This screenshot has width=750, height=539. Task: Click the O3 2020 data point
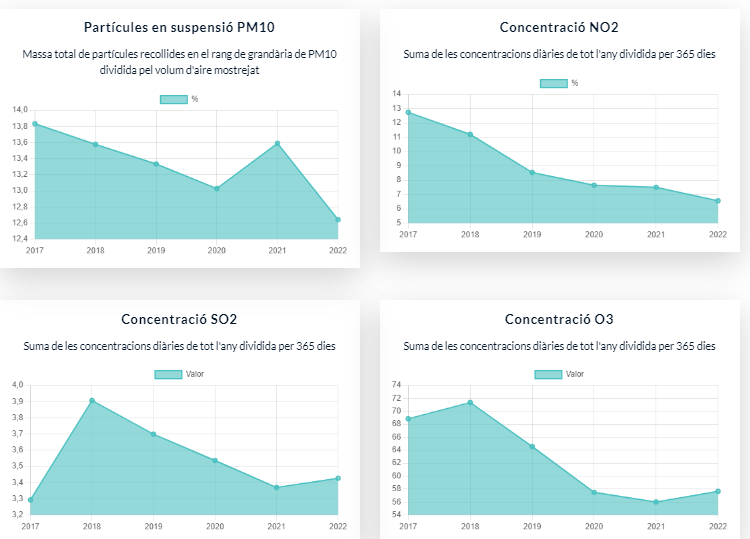pyautogui.click(x=594, y=493)
